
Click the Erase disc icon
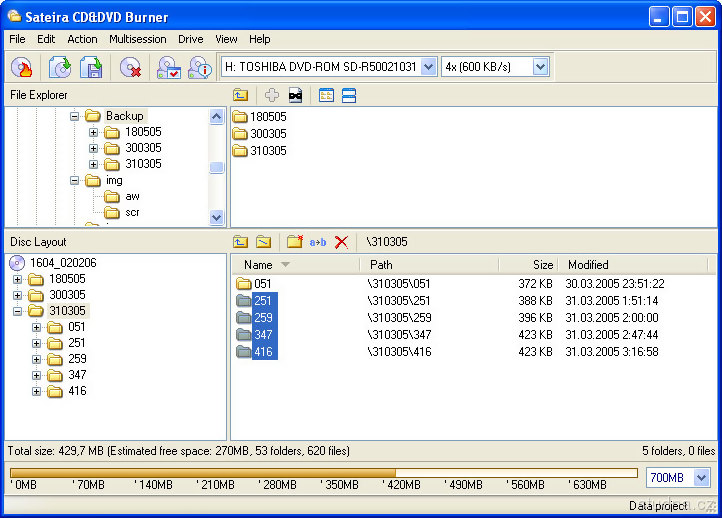click(x=130, y=67)
